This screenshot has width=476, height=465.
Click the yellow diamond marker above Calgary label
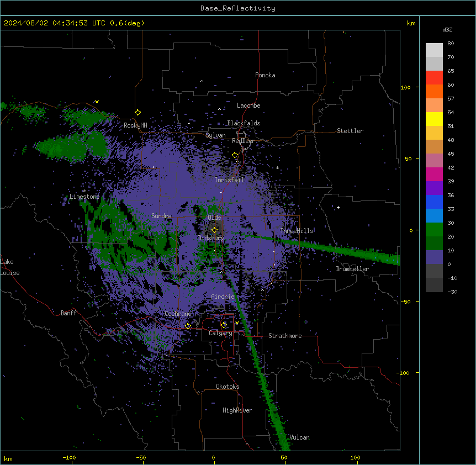pyautogui.click(x=224, y=325)
